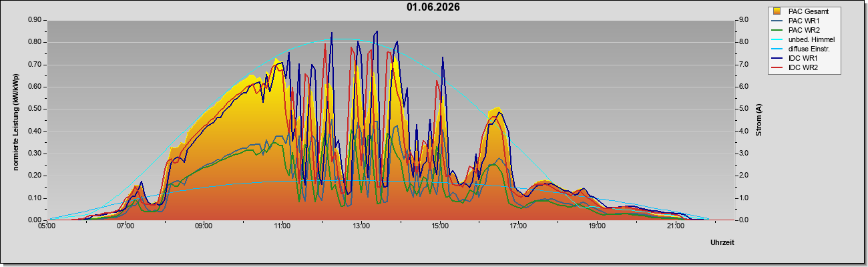Click the 0.50 left axis value
Screen dimensions: 868x267
(x=35, y=109)
